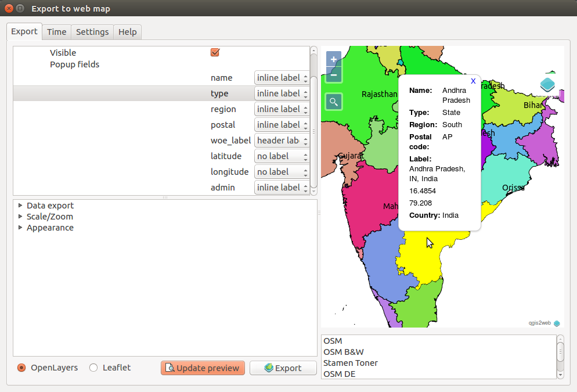Expand the Scale/Zoom section
This screenshot has height=392, width=577.
click(20, 217)
